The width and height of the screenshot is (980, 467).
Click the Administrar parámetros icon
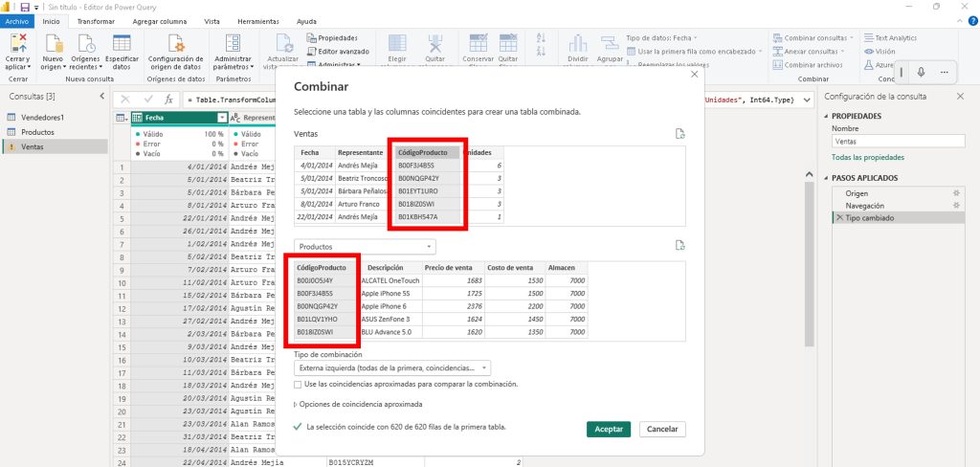coord(233,43)
